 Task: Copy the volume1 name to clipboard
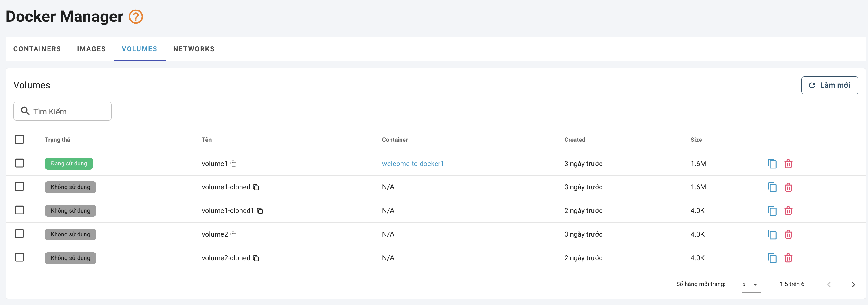point(233,164)
